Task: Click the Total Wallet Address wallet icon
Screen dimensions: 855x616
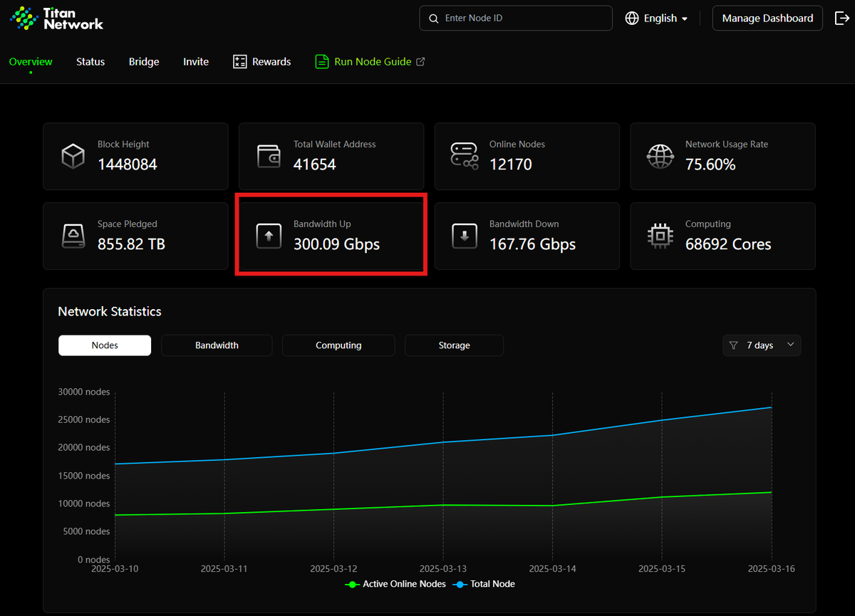Action: pos(269,156)
